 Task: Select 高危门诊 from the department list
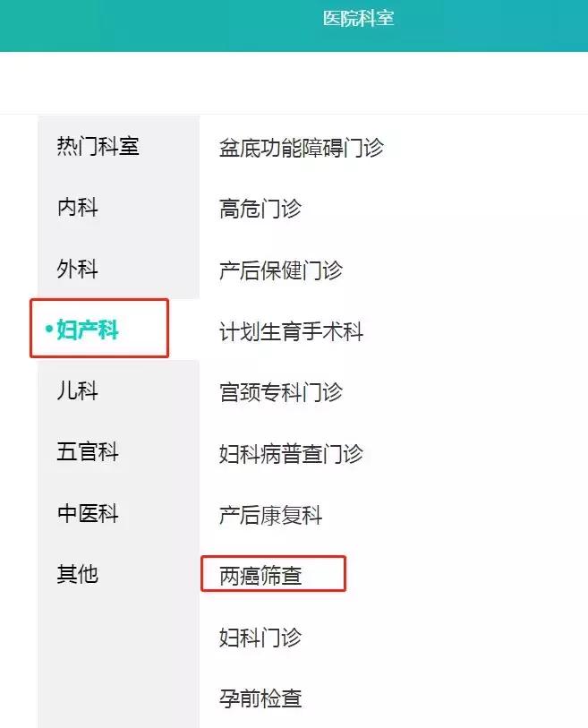[259, 209]
